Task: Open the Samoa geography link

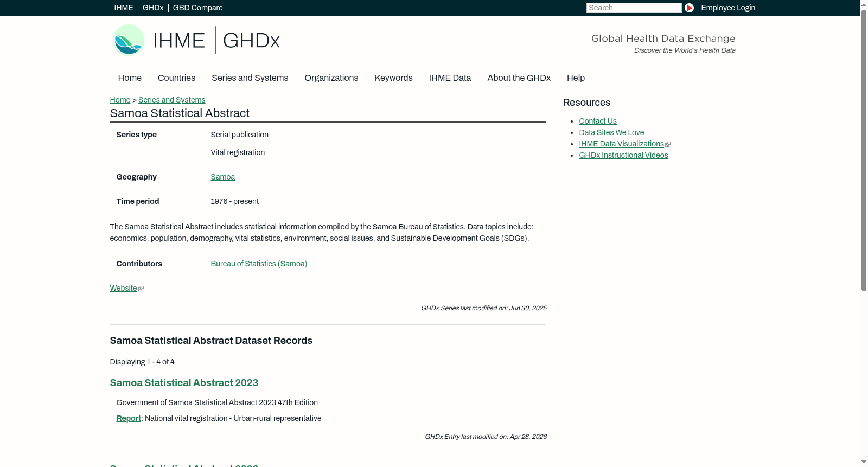Action: (222, 177)
